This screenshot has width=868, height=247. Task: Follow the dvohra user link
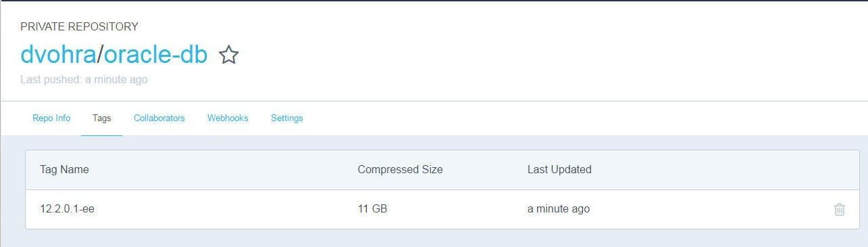[x=58, y=54]
